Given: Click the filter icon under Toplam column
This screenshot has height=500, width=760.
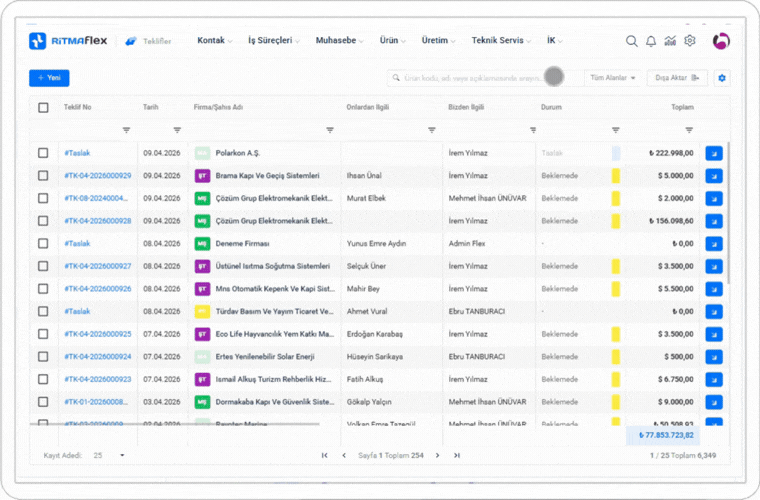Looking at the screenshot, I should 689,130.
